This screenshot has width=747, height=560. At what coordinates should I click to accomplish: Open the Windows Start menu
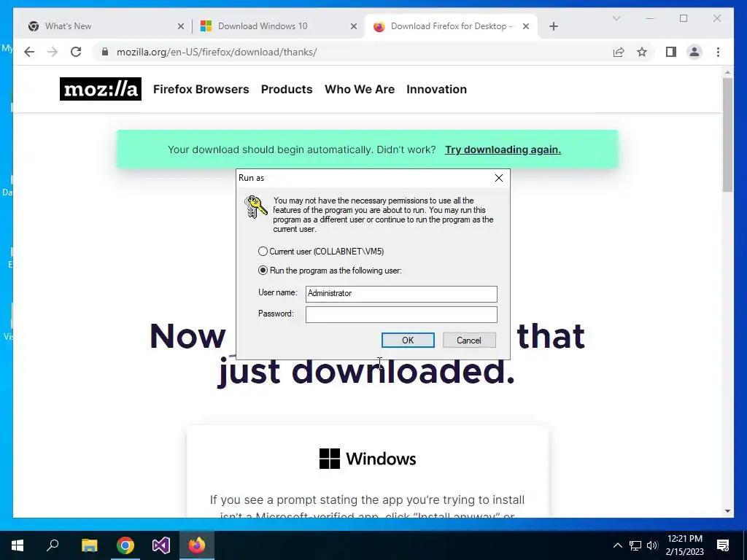pos(18,545)
